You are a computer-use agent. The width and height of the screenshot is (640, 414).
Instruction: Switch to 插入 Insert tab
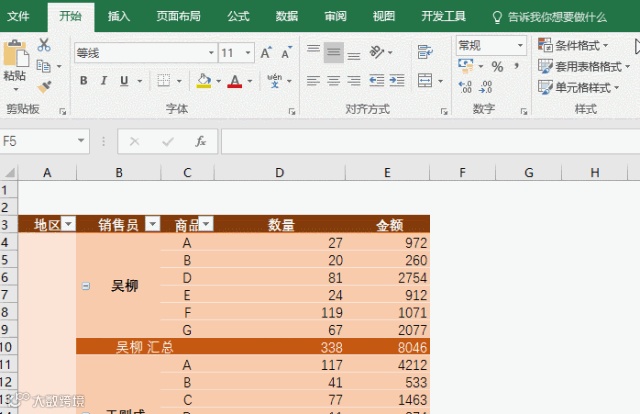pos(119,16)
